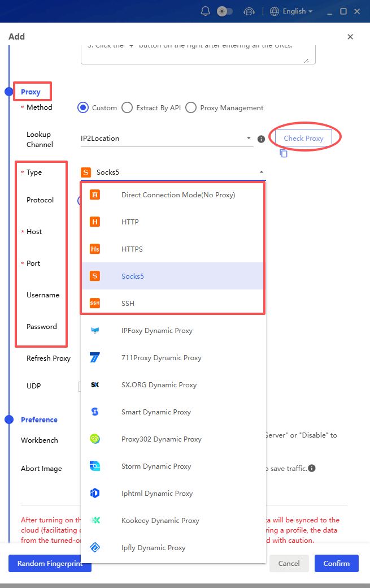
Task: Click the info icon beside Lookup Channel
Action: coord(262,139)
